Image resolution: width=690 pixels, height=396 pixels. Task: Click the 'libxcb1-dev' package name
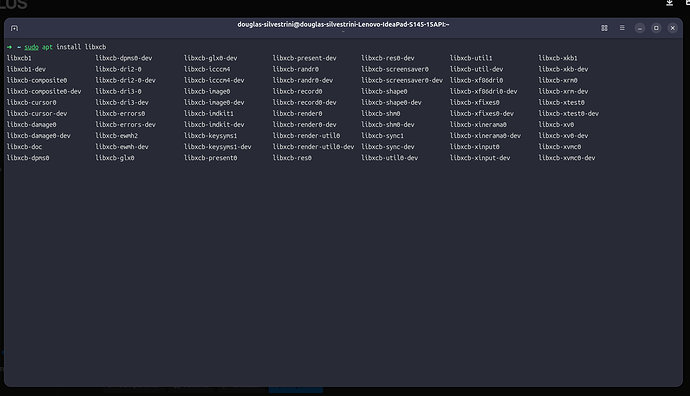pyautogui.click(x=26, y=69)
